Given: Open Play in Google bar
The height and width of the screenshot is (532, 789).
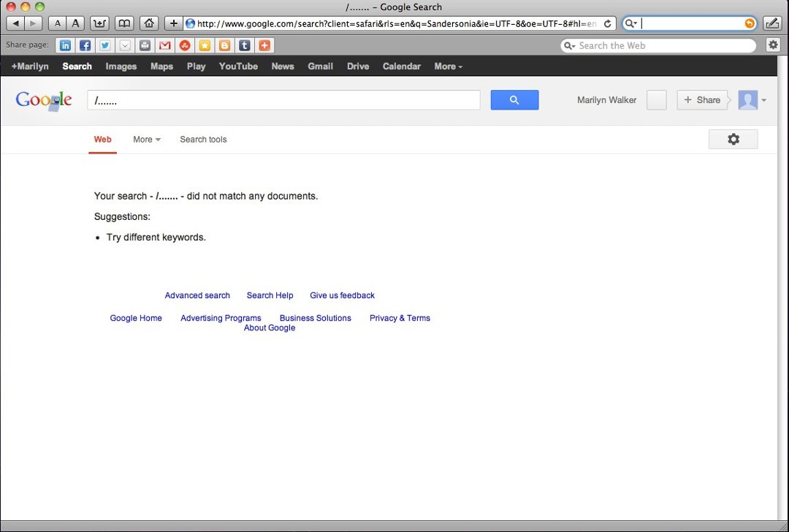Looking at the screenshot, I should click(x=196, y=66).
